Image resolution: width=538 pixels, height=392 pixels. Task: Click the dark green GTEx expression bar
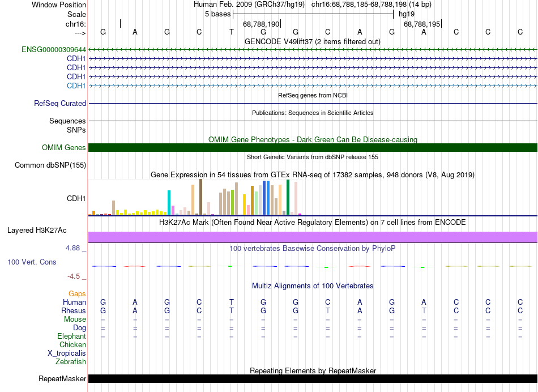pyautogui.click(x=288, y=197)
